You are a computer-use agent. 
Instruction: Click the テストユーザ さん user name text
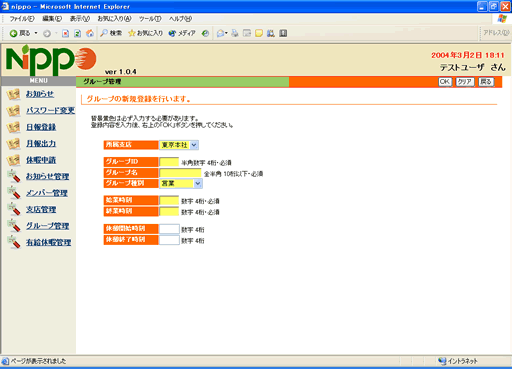point(473,67)
